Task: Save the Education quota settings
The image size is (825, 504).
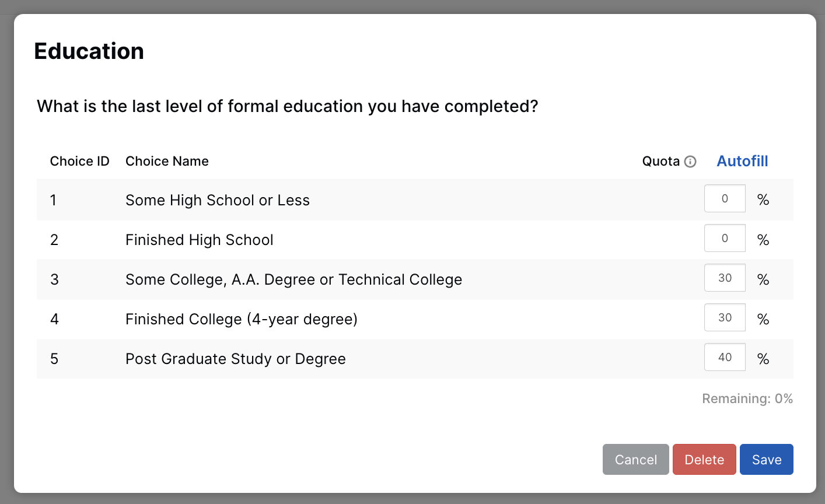Action: click(766, 460)
